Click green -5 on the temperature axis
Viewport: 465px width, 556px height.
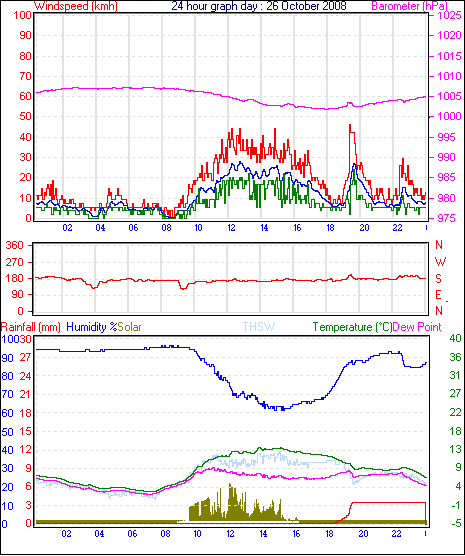point(456,523)
